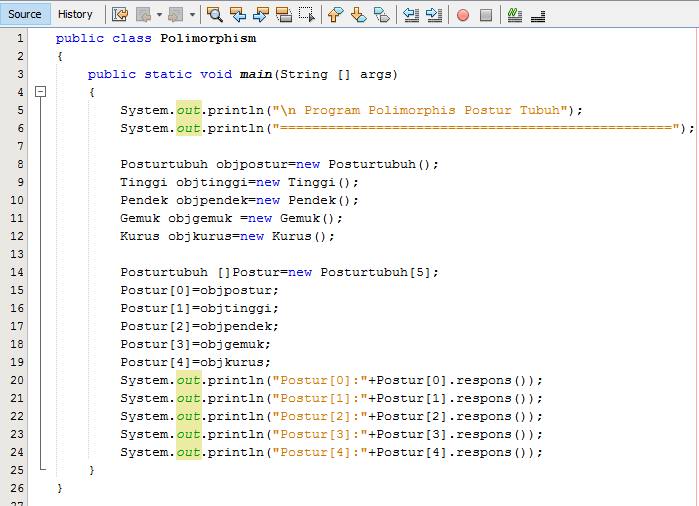This screenshot has height=506, width=699.
Task: Click "Postur[4].respons()" call on line 24
Action: [455, 453]
